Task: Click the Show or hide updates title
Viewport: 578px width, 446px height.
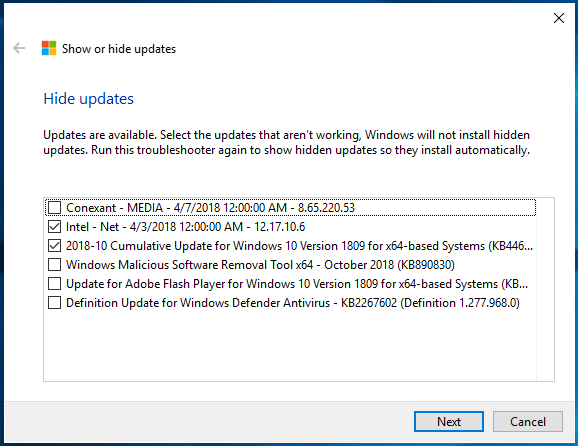Action: [119, 49]
